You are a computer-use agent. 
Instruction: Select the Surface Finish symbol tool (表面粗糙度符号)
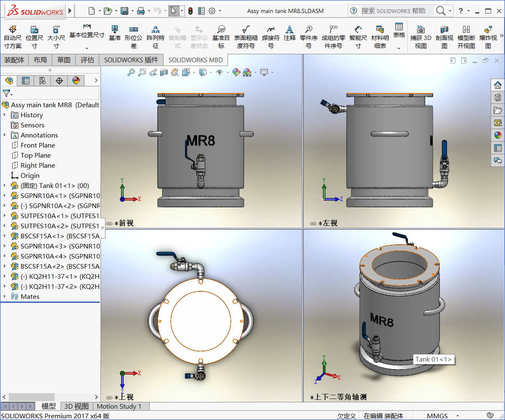pos(246,37)
